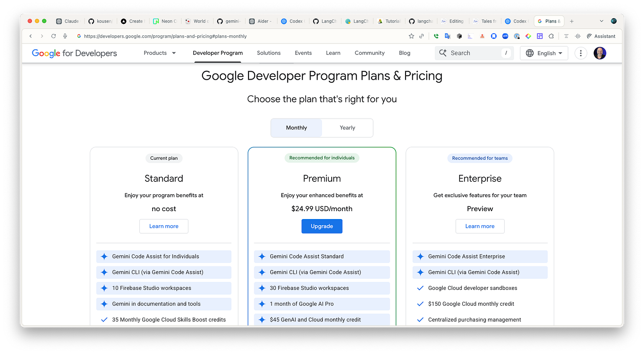Open the Developer Program nav item
This screenshot has width=644, height=354.
point(218,53)
